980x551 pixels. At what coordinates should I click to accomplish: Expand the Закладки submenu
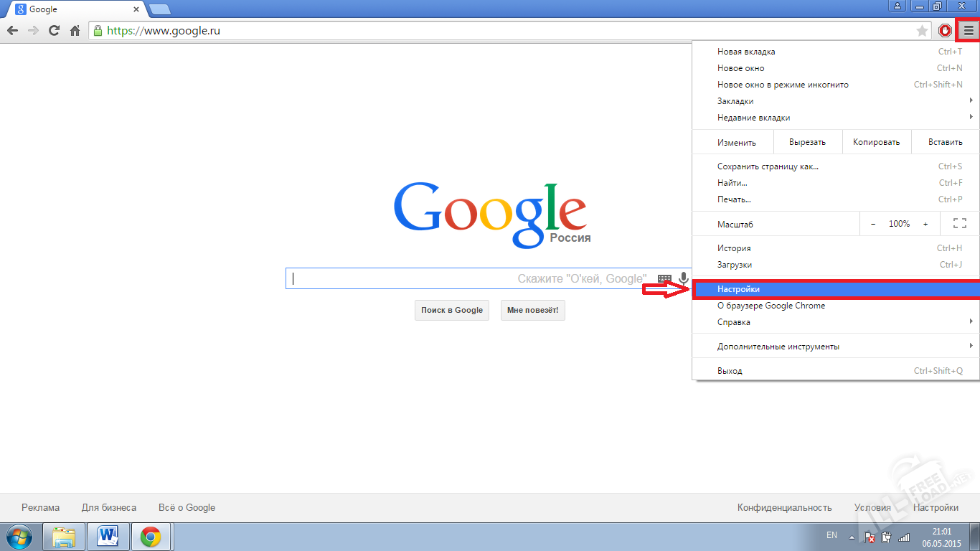point(835,101)
